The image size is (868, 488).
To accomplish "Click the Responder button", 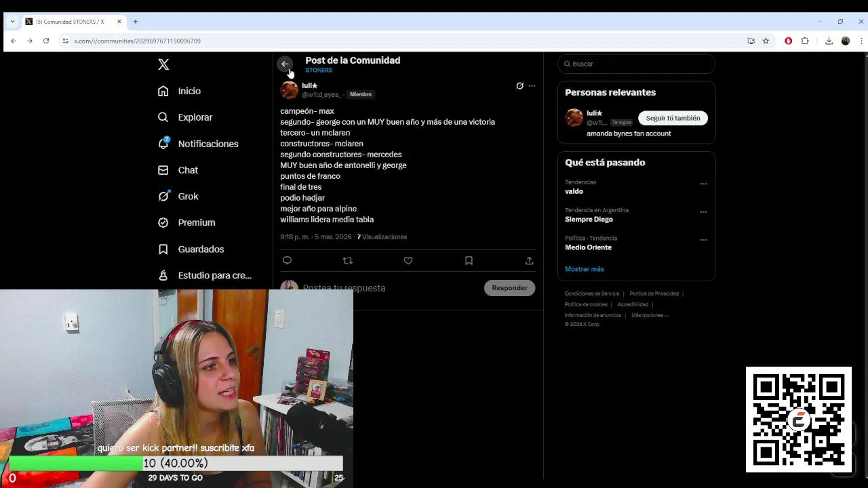I will [x=510, y=288].
